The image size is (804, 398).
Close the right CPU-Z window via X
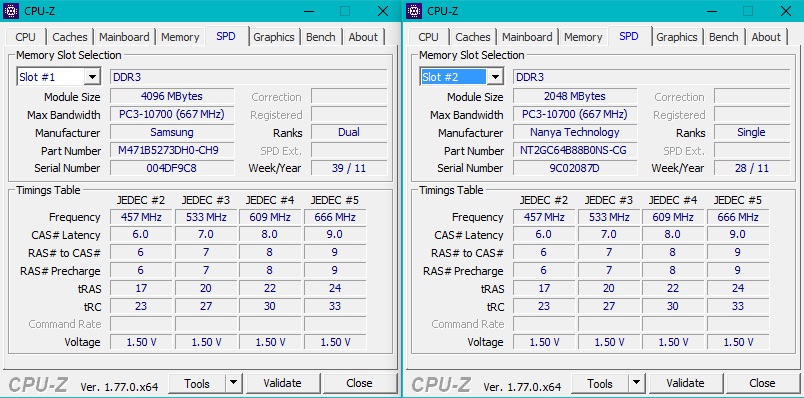[x=786, y=11]
